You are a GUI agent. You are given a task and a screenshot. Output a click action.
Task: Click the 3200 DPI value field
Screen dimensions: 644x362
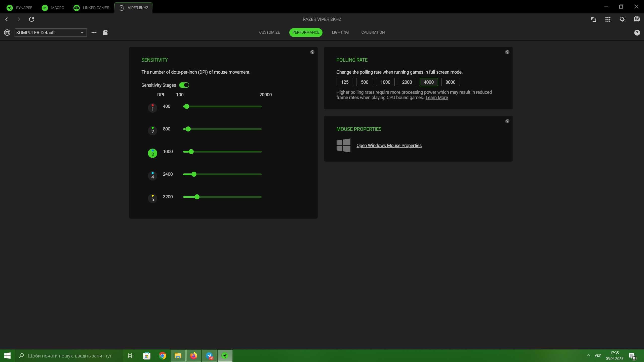click(168, 197)
